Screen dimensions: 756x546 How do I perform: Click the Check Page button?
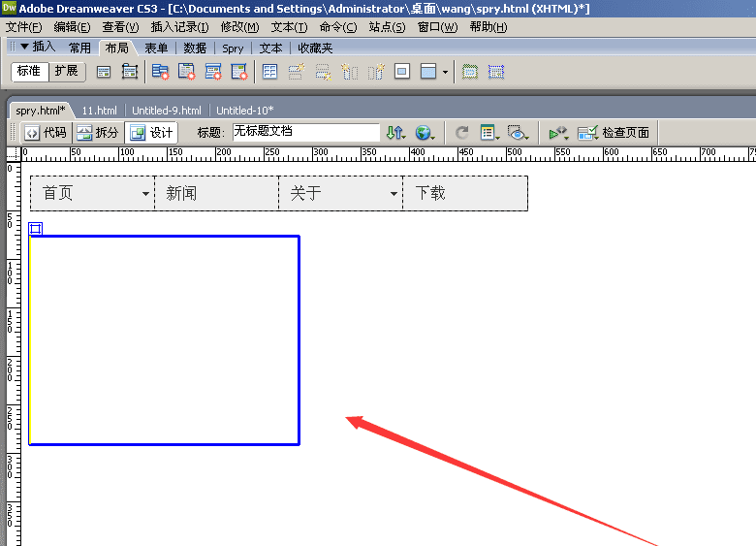tap(614, 133)
